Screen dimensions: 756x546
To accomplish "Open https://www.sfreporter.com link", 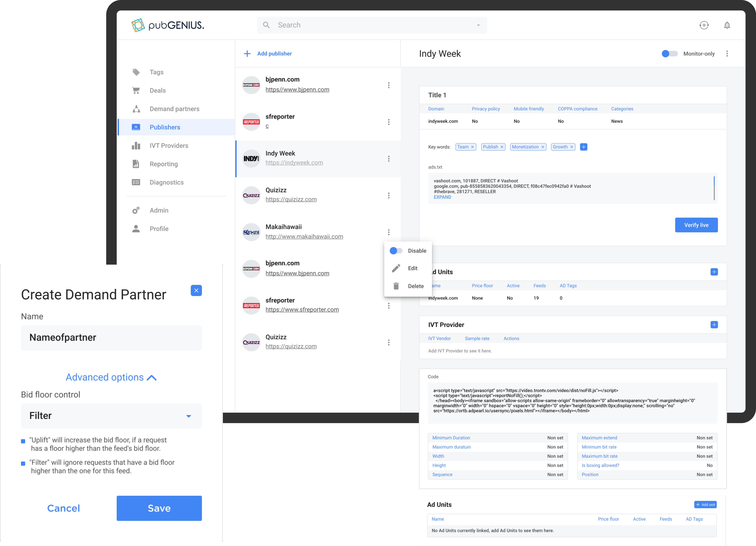I will click(x=302, y=310).
